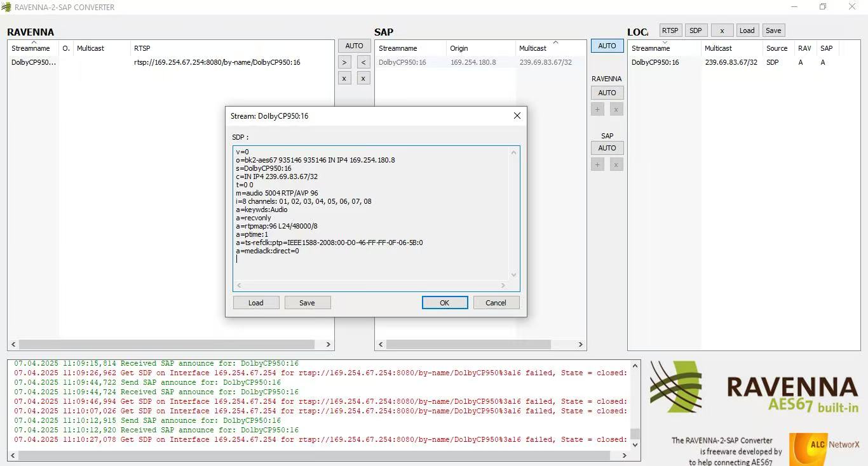Click the log panel horizontal scroll-right arrow
The height and width of the screenshot is (466, 868).
624,456
